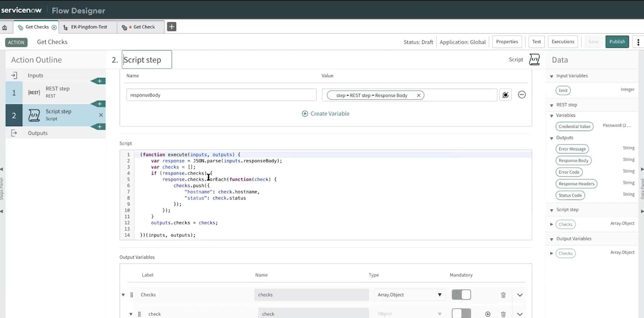Remove the Script step using its x icon

pos(101,115)
